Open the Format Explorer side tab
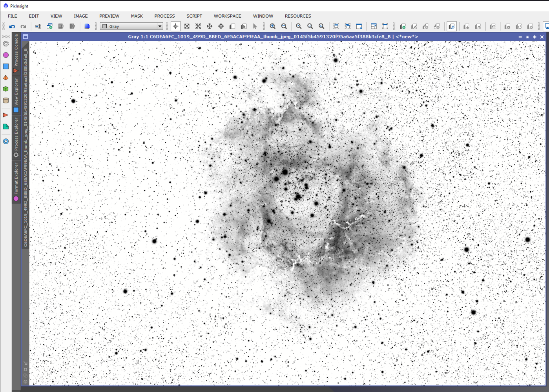The height and width of the screenshot is (392, 549). 16,181
